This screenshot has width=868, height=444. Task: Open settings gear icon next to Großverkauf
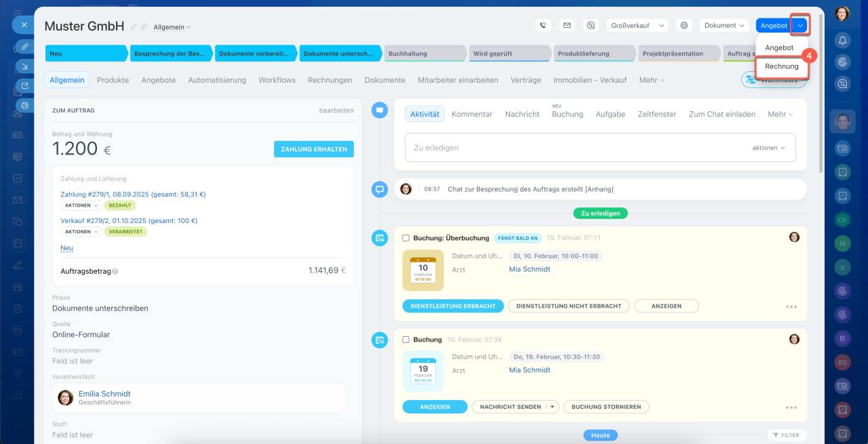tap(684, 25)
